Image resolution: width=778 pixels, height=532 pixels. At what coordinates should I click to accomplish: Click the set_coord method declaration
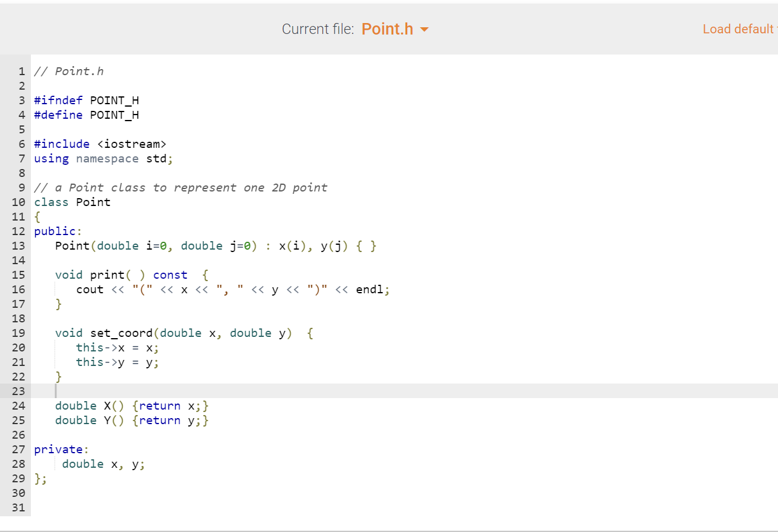coord(121,333)
